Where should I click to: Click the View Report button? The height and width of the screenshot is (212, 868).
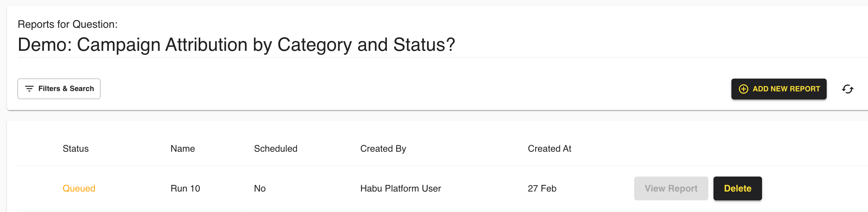671,188
